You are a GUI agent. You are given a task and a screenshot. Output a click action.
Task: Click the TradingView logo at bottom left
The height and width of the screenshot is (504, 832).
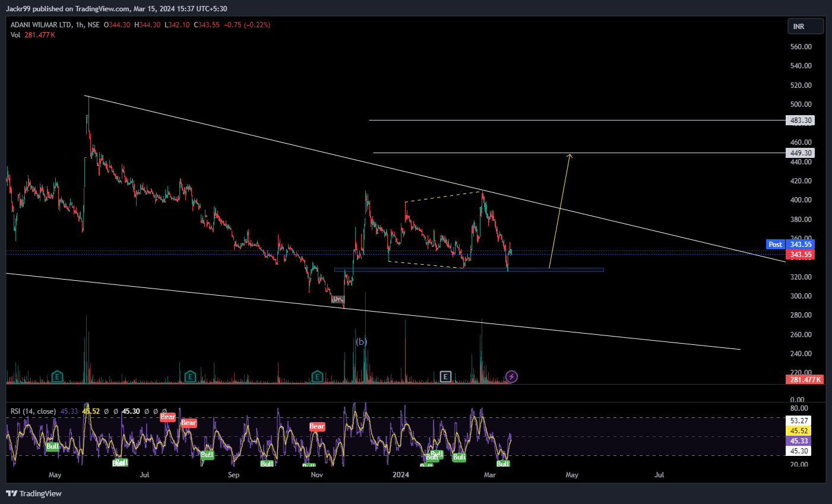(x=34, y=493)
